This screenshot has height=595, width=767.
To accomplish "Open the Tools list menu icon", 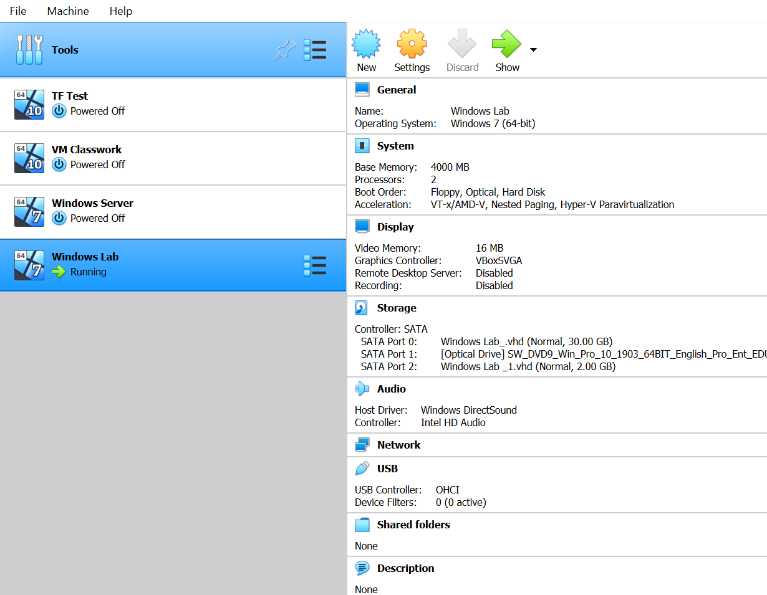I will coord(315,50).
